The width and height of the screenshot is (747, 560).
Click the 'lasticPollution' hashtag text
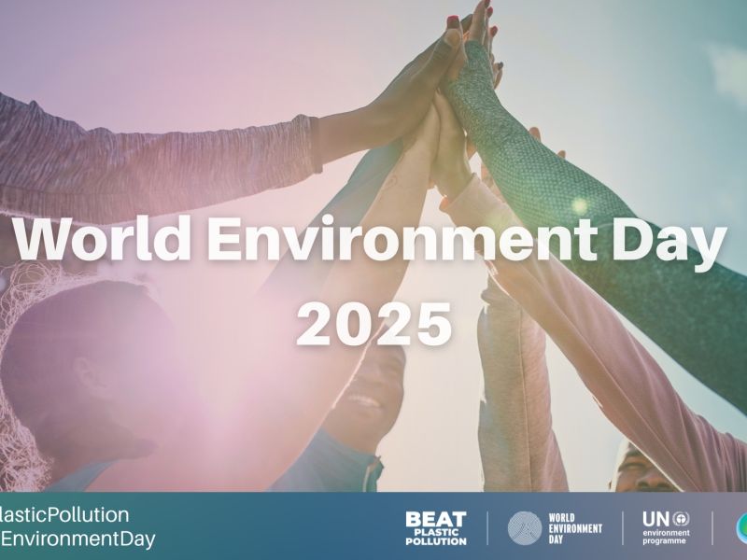point(64,515)
